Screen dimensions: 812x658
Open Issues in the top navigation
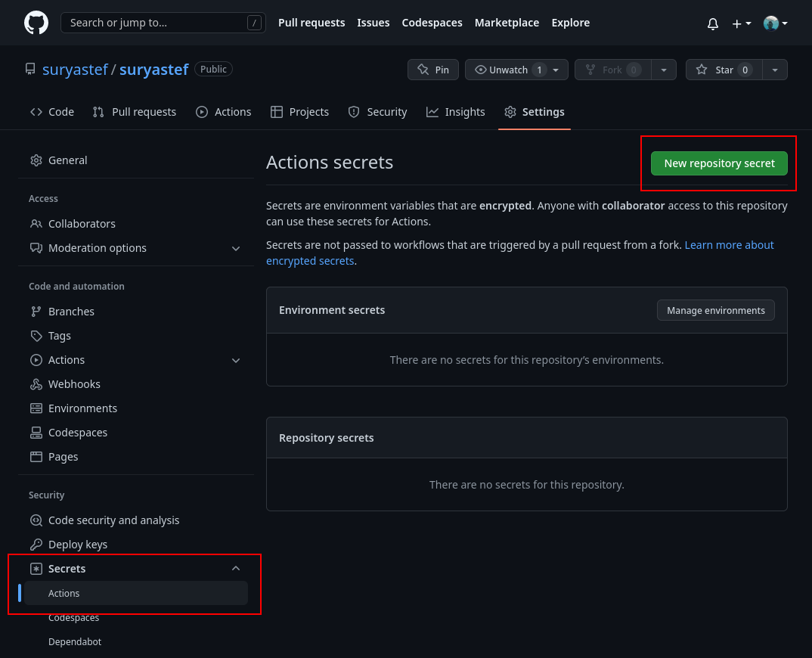pyautogui.click(x=373, y=23)
